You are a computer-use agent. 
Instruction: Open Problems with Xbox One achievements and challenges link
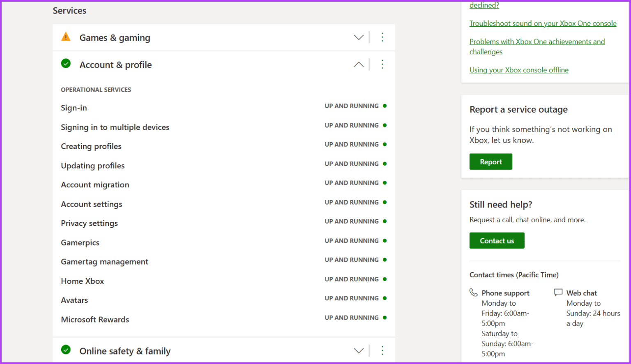tap(537, 46)
